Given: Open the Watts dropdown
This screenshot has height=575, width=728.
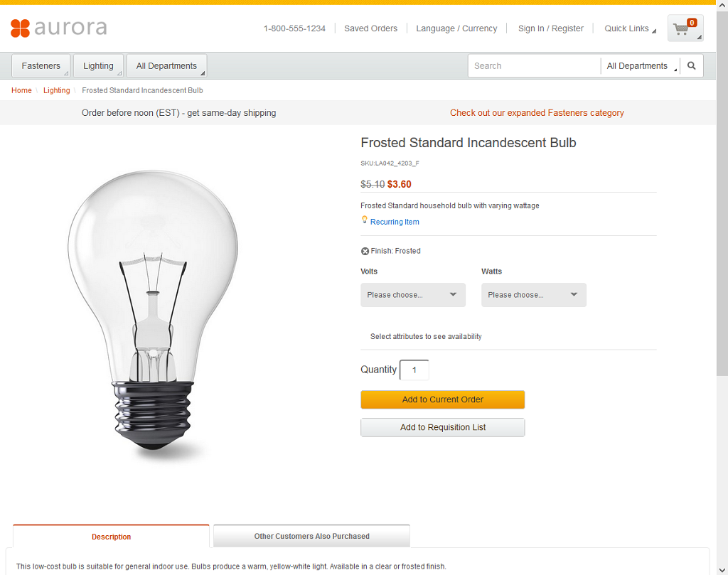Looking at the screenshot, I should pyautogui.click(x=534, y=295).
